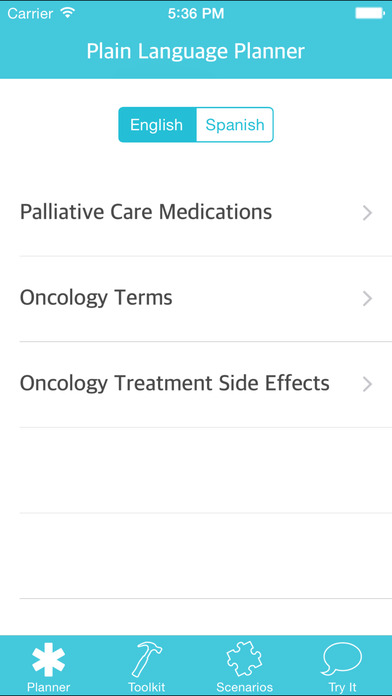Select the Scenarios puzzle piece icon
Image resolution: width=392 pixels, height=696 pixels.
click(244, 659)
